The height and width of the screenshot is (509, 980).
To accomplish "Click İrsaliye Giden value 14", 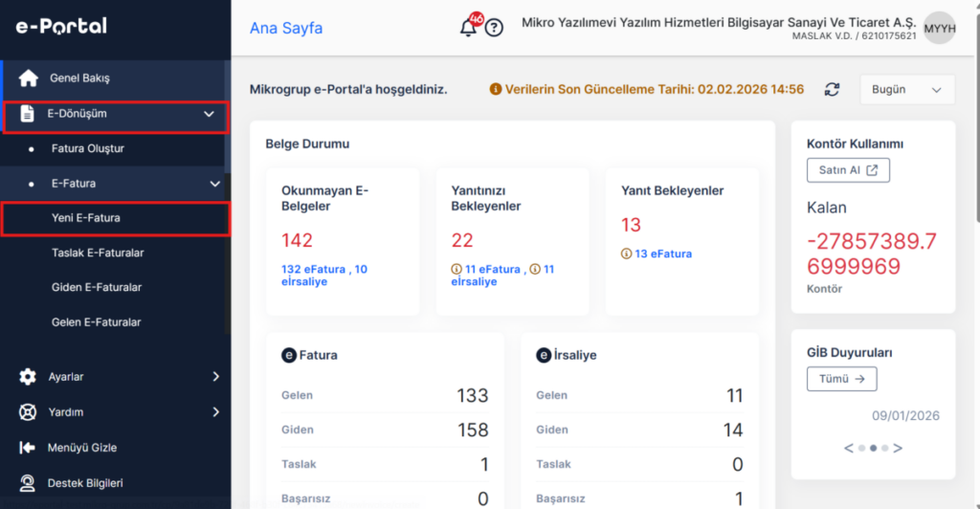I will [733, 430].
